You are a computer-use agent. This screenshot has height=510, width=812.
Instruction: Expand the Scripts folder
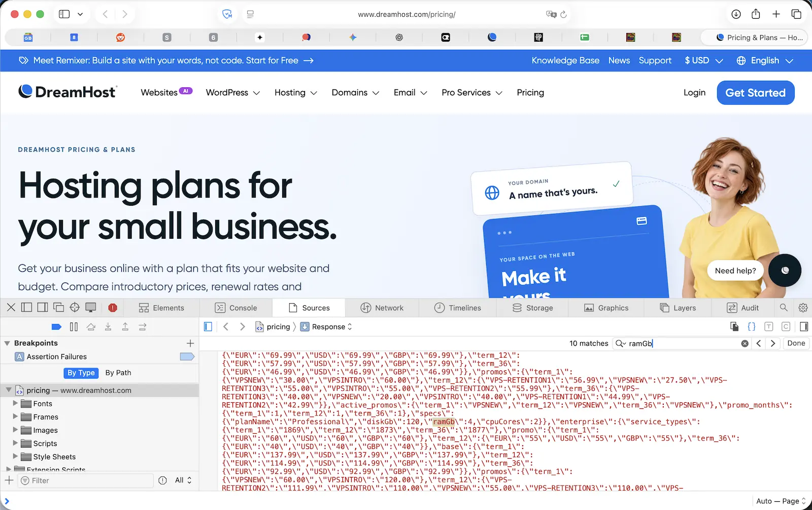[15, 443]
